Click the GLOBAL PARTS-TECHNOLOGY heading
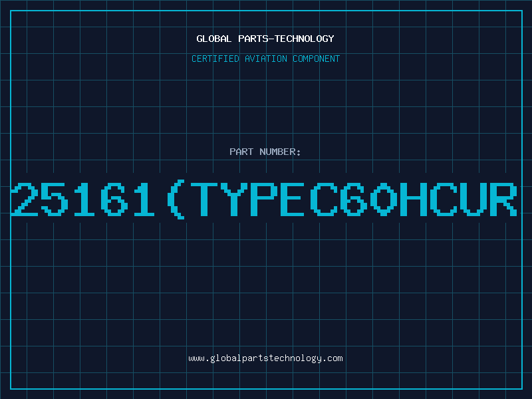Image resolution: width=532 pixels, height=399 pixels. [x=265, y=39]
